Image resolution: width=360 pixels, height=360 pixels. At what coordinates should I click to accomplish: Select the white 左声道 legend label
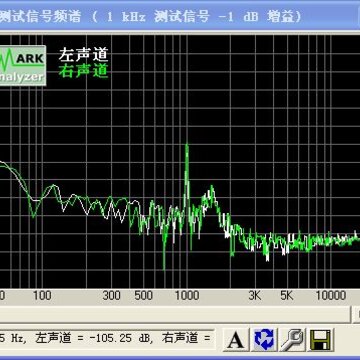(x=84, y=55)
